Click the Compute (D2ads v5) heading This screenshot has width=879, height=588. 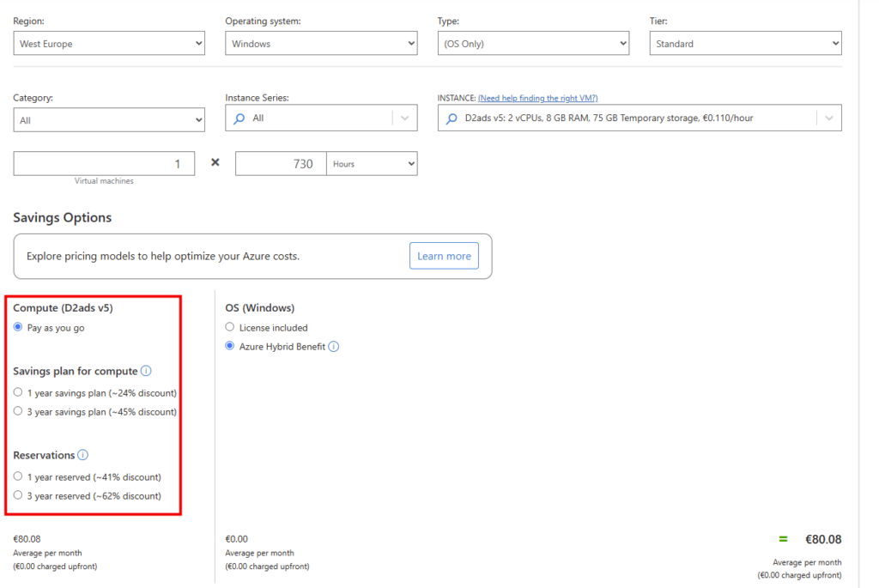[x=63, y=307]
